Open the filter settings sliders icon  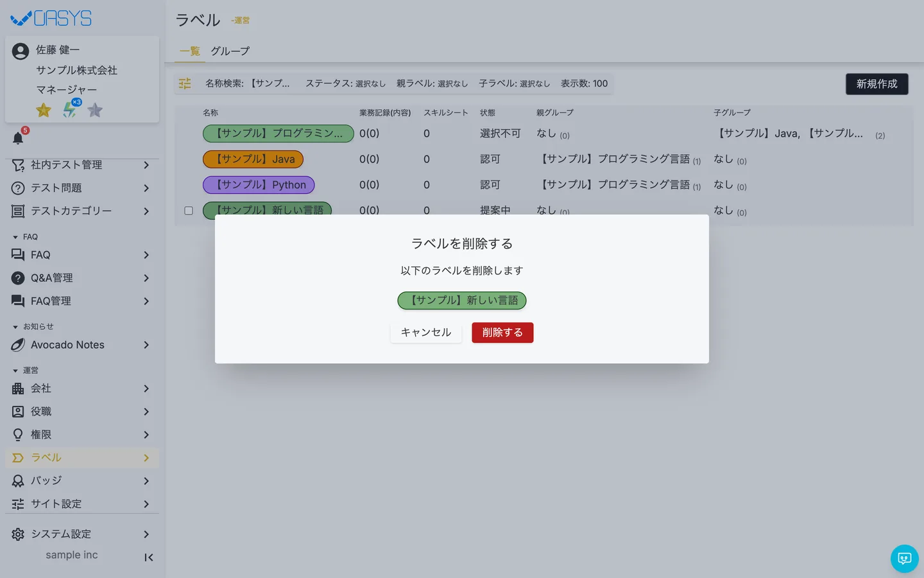(x=185, y=83)
